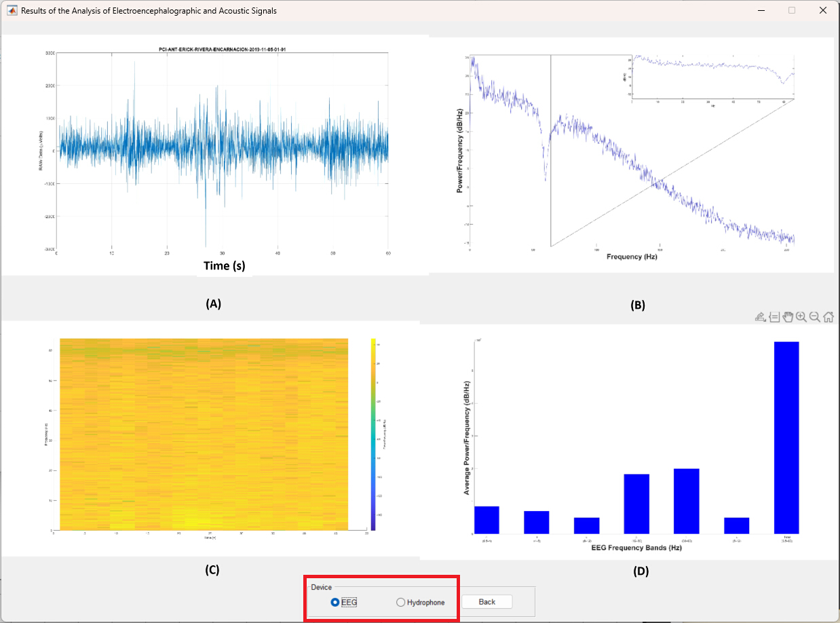Close the results analysis window
Viewport: 840px width, 623px height.
tap(823, 11)
